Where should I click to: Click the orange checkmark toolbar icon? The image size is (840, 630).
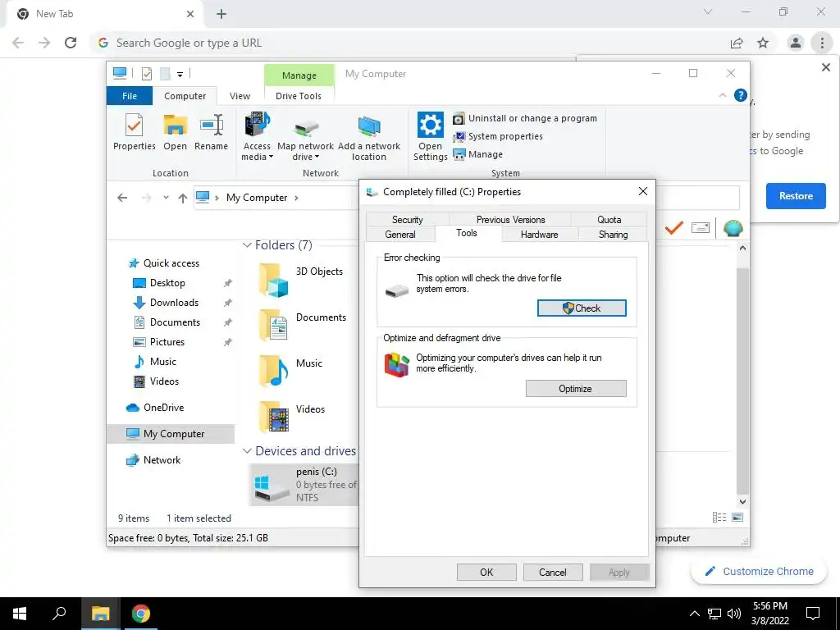click(673, 228)
